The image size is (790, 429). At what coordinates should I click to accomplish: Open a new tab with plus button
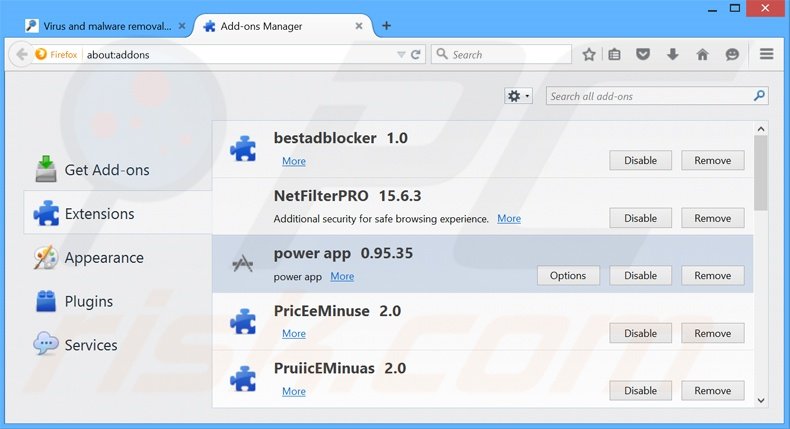(386, 25)
